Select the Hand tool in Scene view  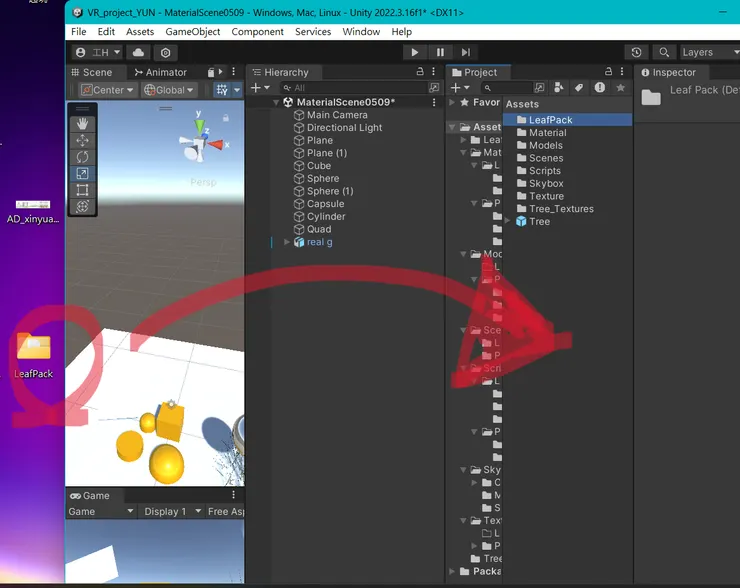pos(82,123)
